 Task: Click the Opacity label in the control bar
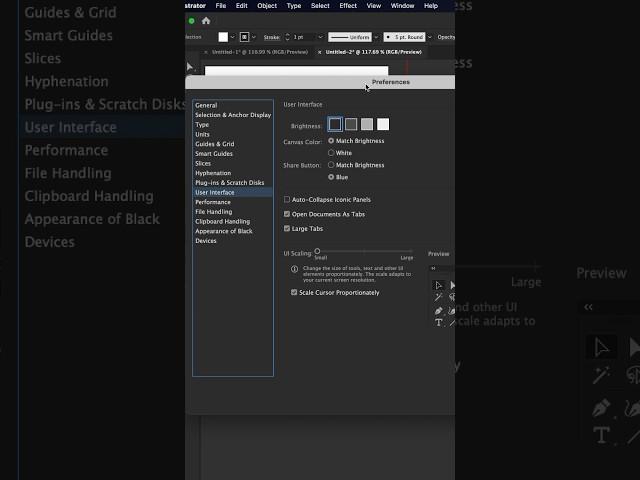(x=446, y=37)
